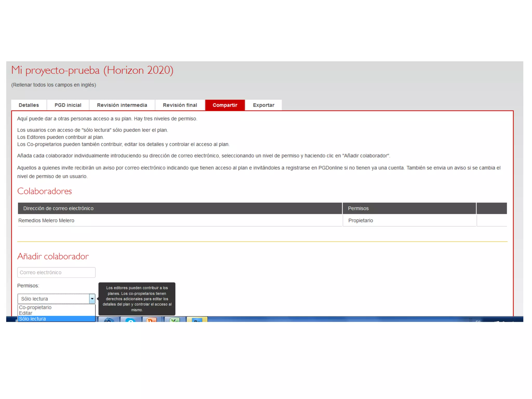Viewport: 532px width, 399px height.
Task: Open the Detalles tab
Action: 29,105
